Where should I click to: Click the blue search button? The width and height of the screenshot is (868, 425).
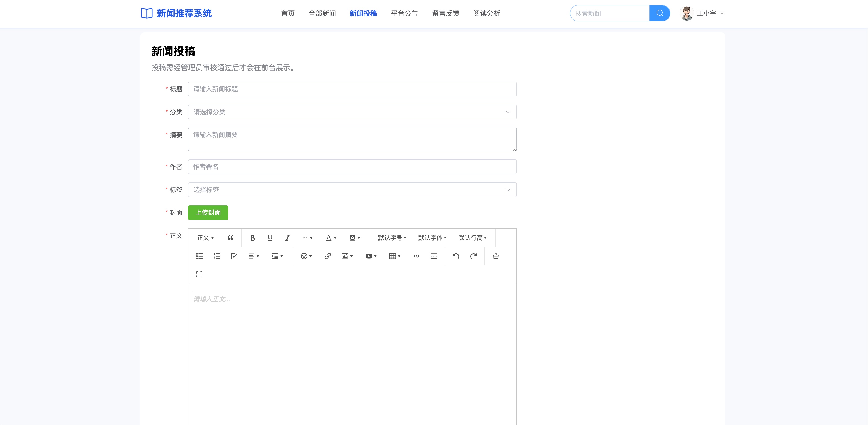659,13
